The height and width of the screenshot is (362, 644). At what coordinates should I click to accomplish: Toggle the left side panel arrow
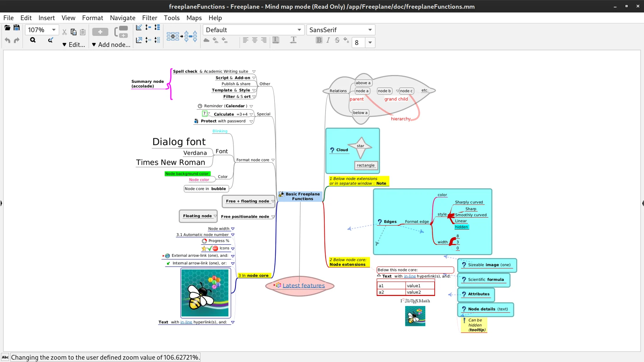(x=1, y=203)
